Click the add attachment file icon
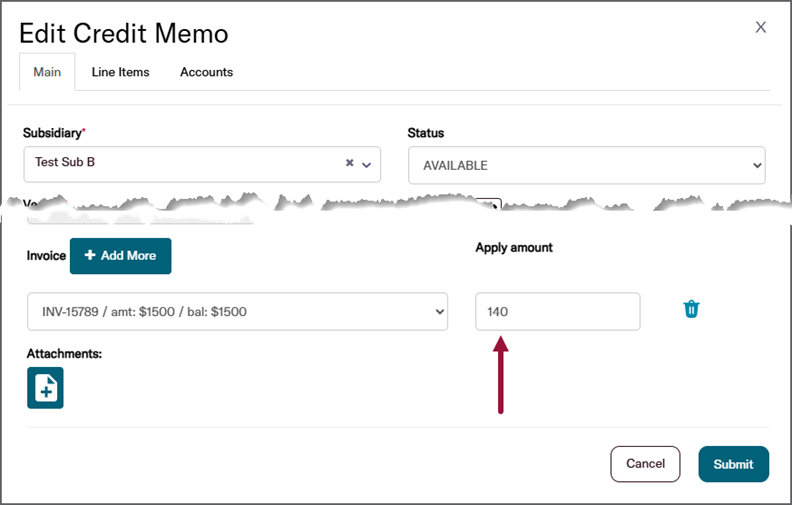792x505 pixels. (45, 388)
